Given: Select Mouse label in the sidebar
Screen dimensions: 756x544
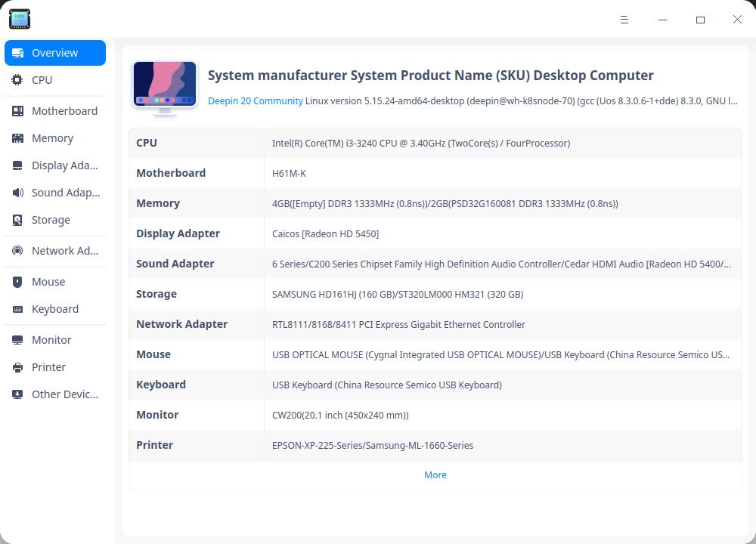Looking at the screenshot, I should pyautogui.click(x=48, y=282).
